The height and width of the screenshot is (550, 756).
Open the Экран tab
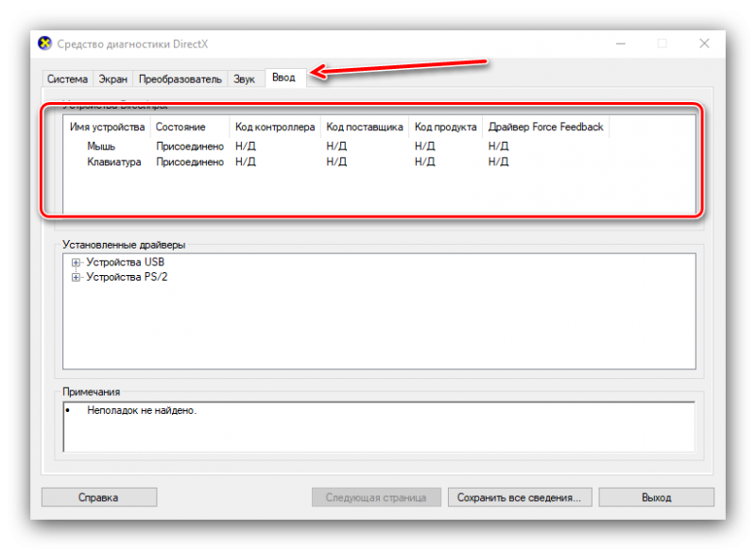click(112, 79)
